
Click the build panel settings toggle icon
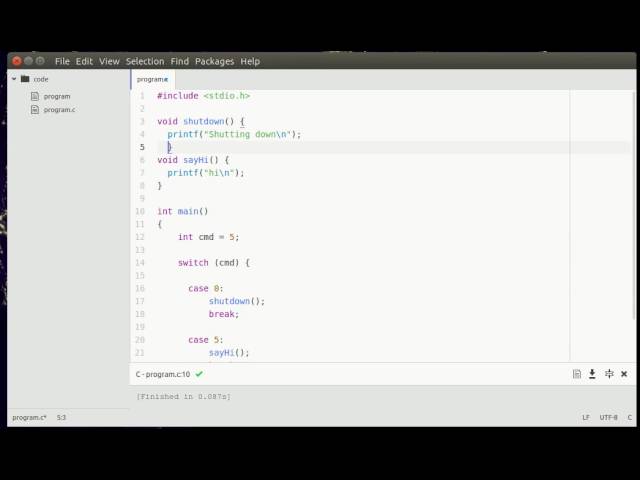pyautogui.click(x=609, y=374)
